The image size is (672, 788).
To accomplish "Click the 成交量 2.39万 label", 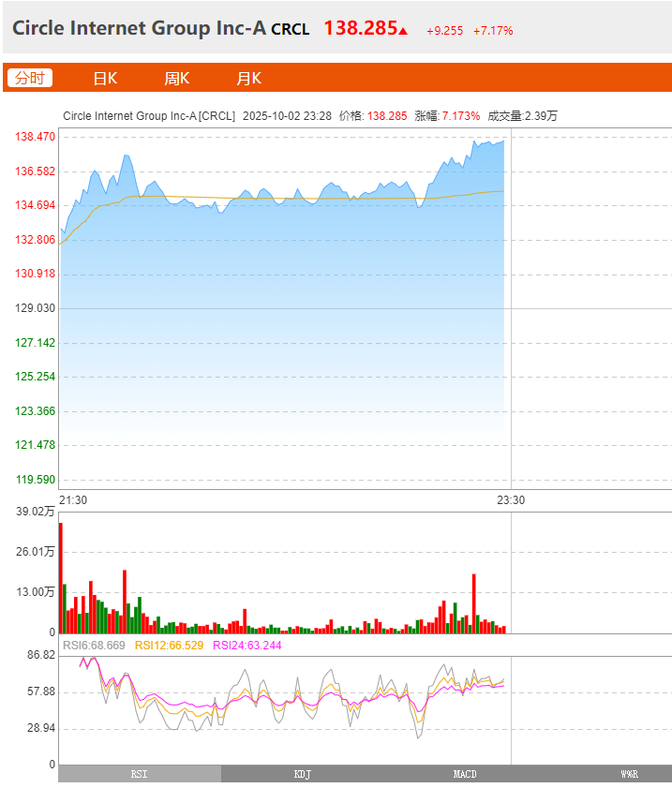I will (523, 116).
